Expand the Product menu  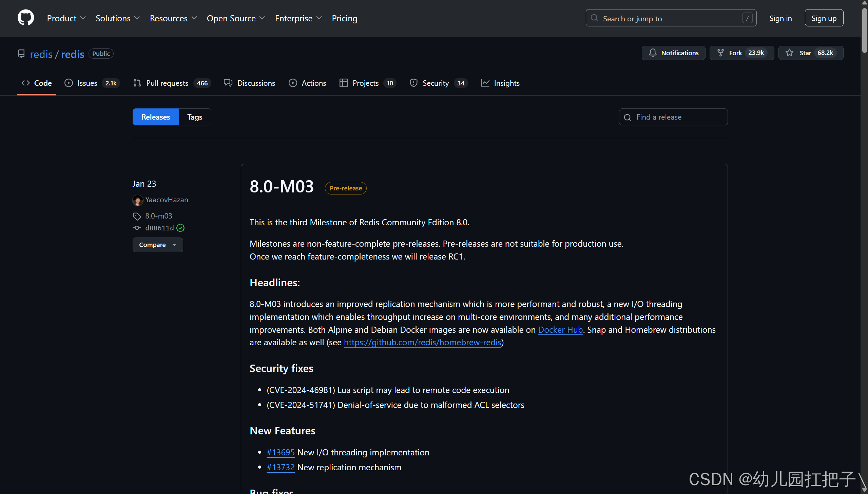tap(66, 18)
